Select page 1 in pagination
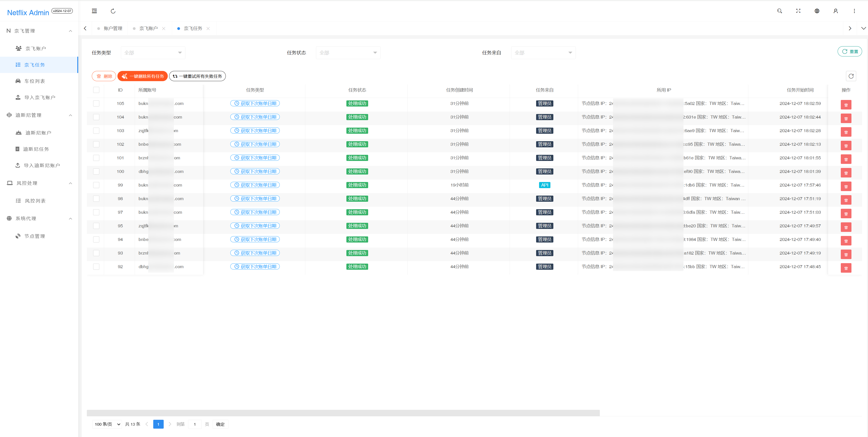The width and height of the screenshot is (868, 437). [158, 424]
